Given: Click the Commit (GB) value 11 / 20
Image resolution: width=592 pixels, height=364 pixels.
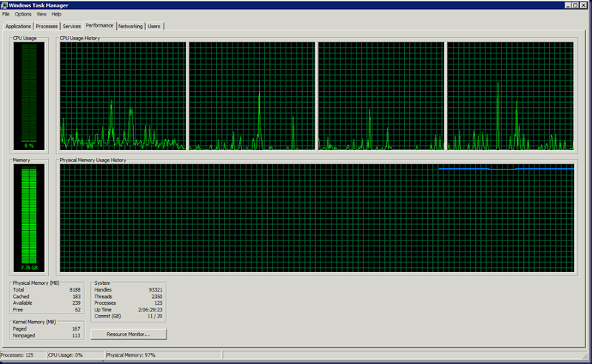Looking at the screenshot, I should 155,316.
